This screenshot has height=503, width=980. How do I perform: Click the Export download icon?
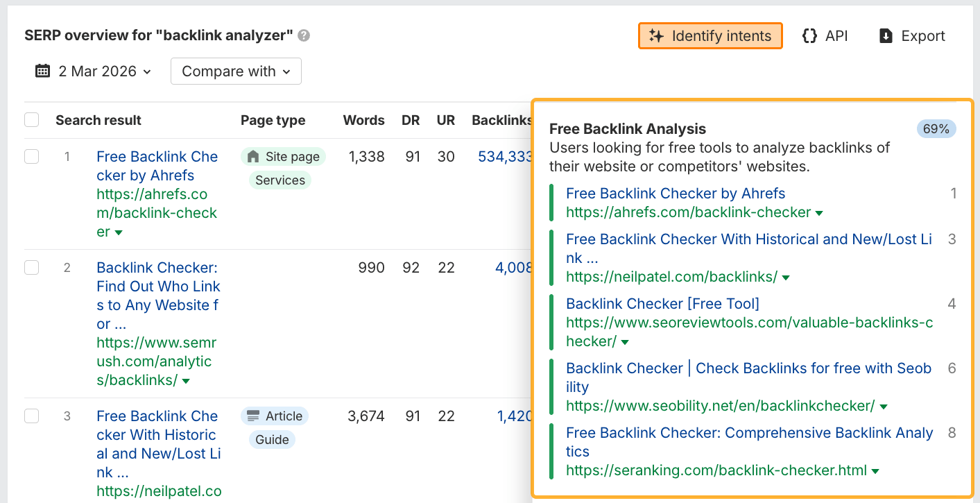pyautogui.click(x=888, y=35)
